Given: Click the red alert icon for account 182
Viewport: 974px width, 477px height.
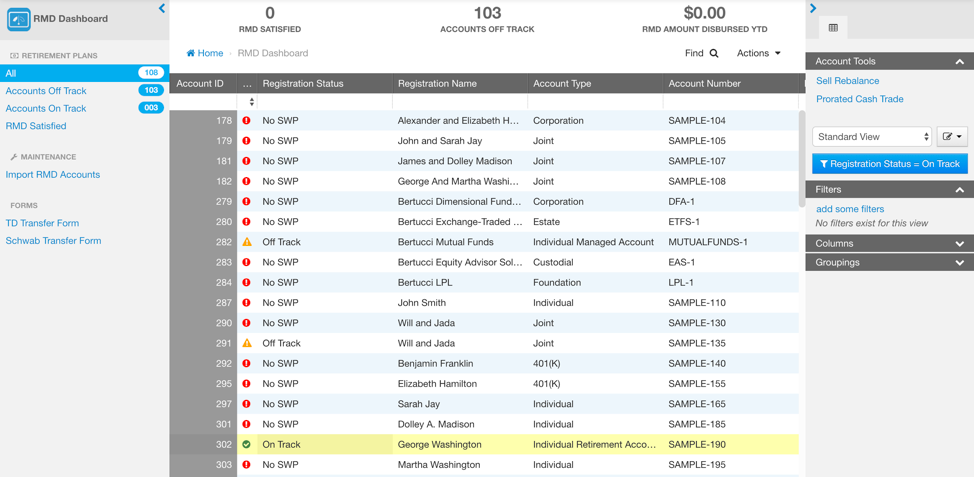Looking at the screenshot, I should point(247,181).
